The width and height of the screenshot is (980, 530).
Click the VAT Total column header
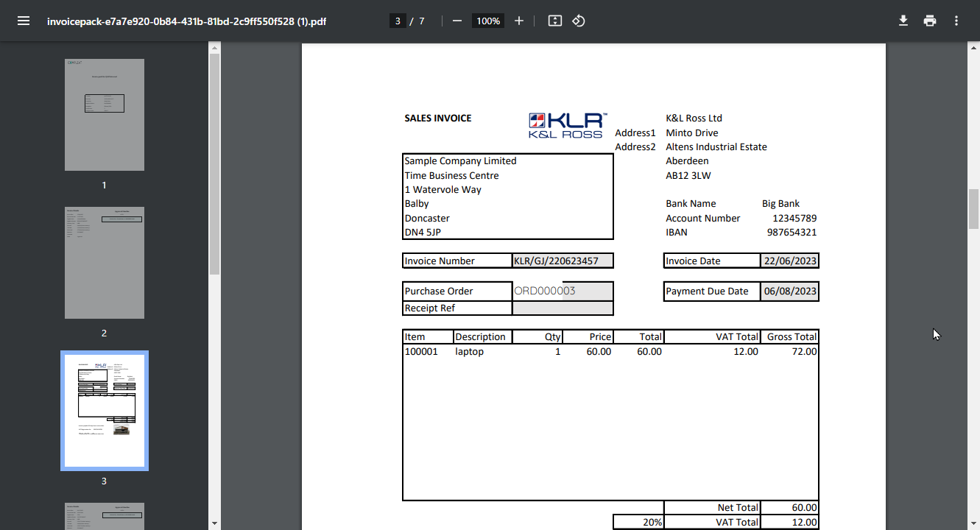tap(736, 336)
